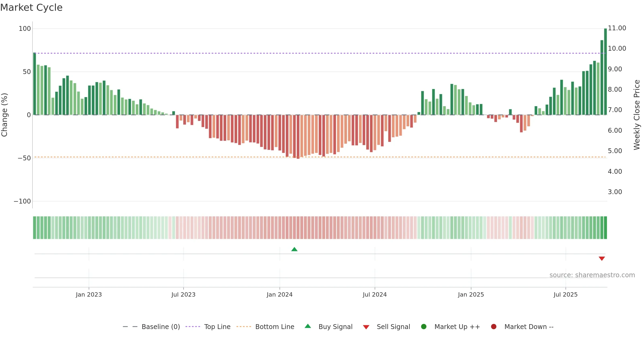644x362 pixels.
Task: Click the source: sharemaestro.com text
Action: (592, 275)
